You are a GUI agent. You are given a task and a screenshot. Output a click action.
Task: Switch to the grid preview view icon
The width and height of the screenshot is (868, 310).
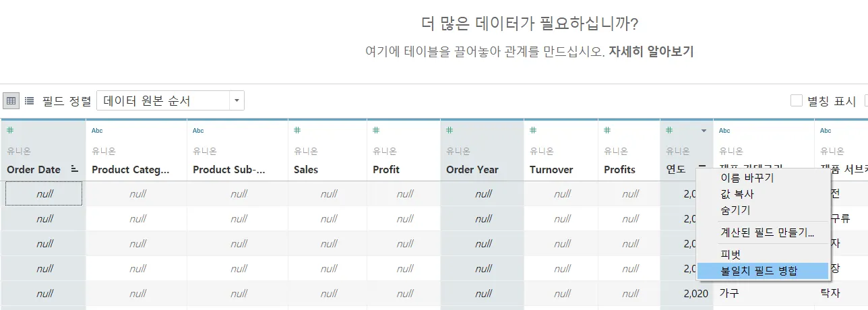click(11, 101)
